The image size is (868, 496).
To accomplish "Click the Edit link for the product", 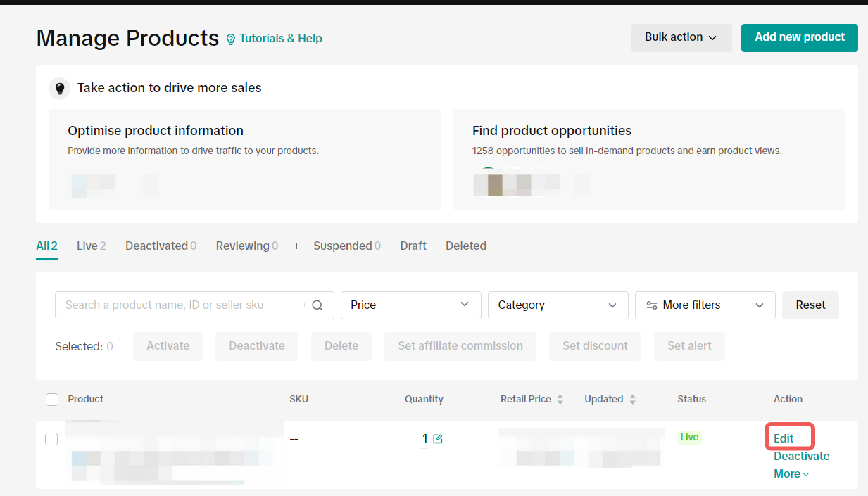I will pyautogui.click(x=784, y=438).
